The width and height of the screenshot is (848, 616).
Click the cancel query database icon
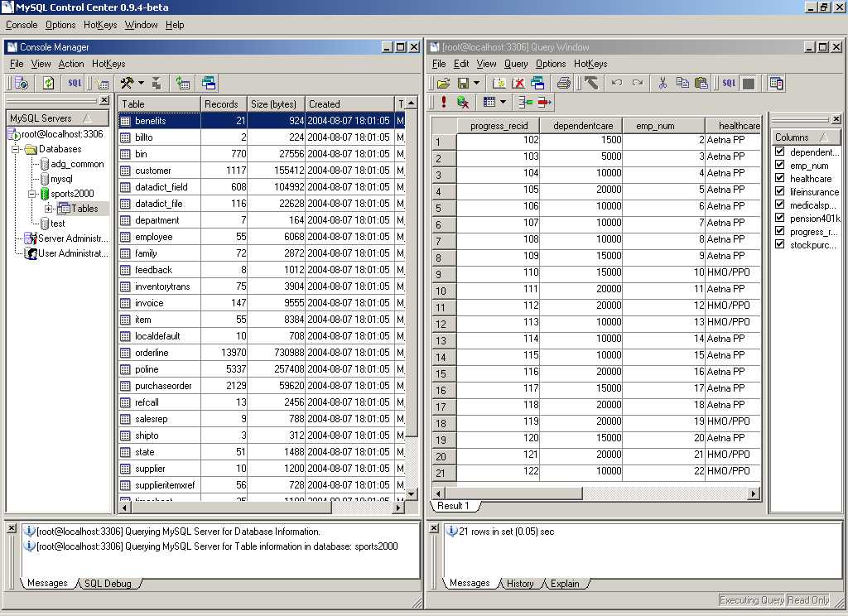click(463, 102)
